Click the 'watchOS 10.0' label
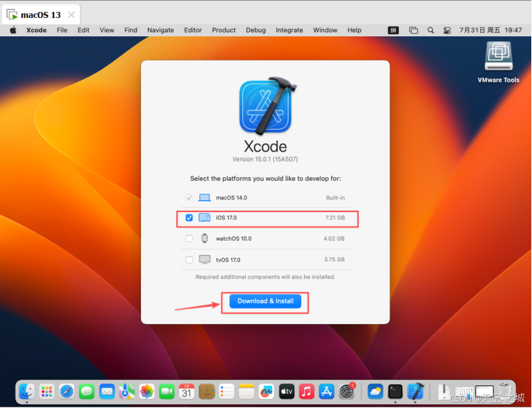 click(234, 239)
